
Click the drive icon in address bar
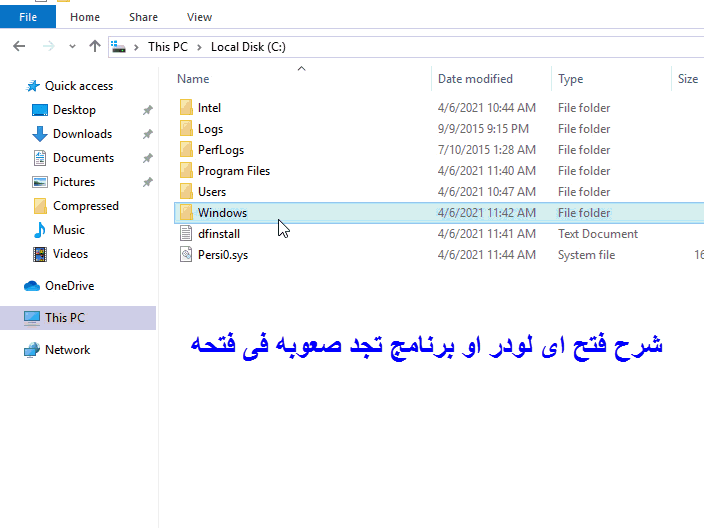pos(119,47)
